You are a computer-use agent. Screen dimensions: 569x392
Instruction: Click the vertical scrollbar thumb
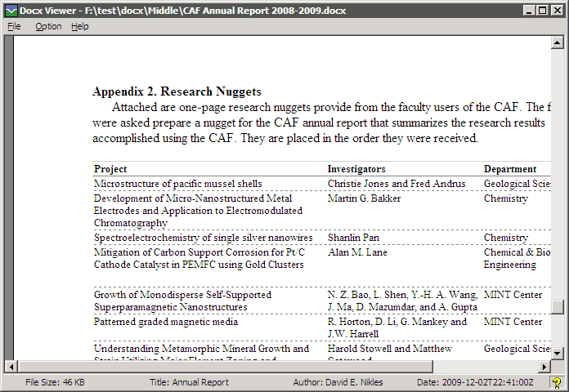(x=557, y=307)
